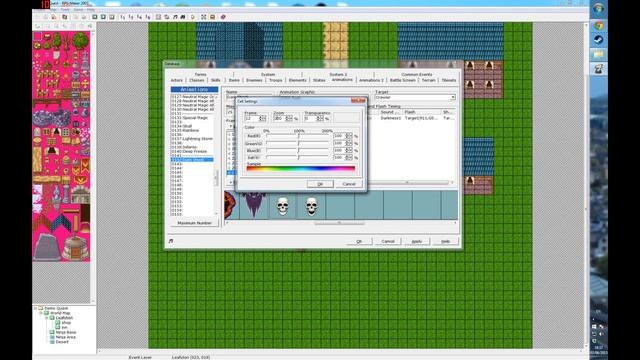
Task: Collapse the Demo Quest project node
Action: [x=36, y=308]
